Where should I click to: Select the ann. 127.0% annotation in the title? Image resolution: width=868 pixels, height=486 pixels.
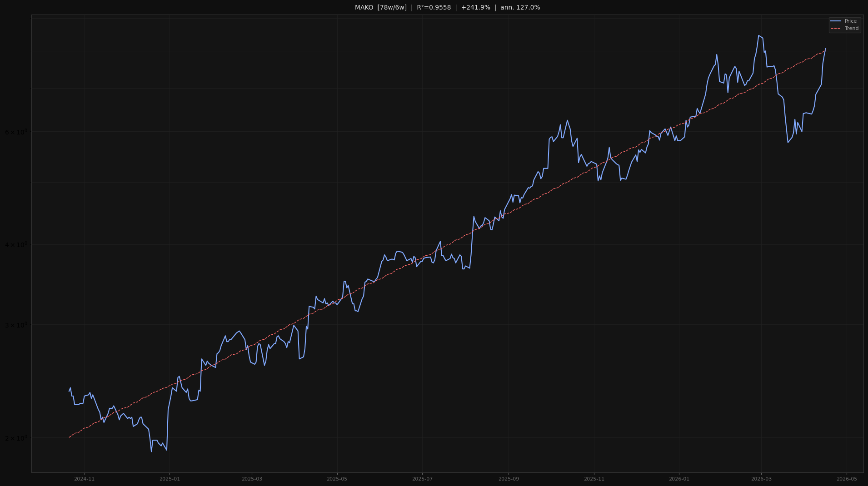[520, 7]
